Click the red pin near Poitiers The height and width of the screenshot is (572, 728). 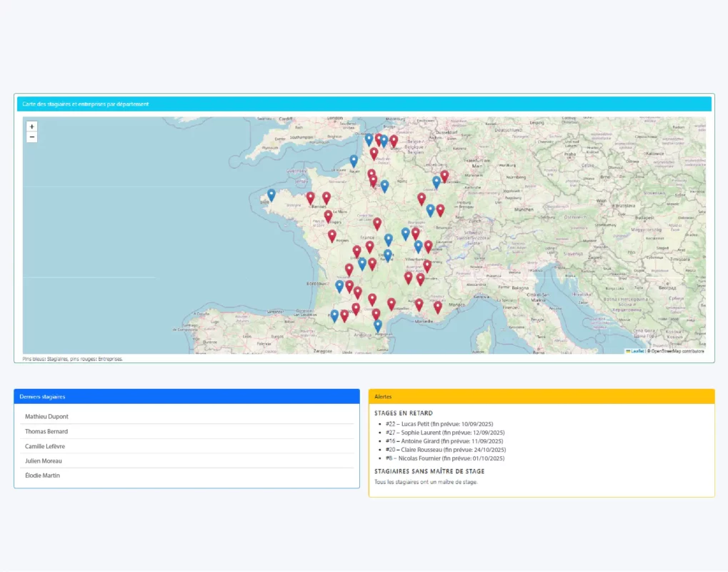[x=332, y=235]
